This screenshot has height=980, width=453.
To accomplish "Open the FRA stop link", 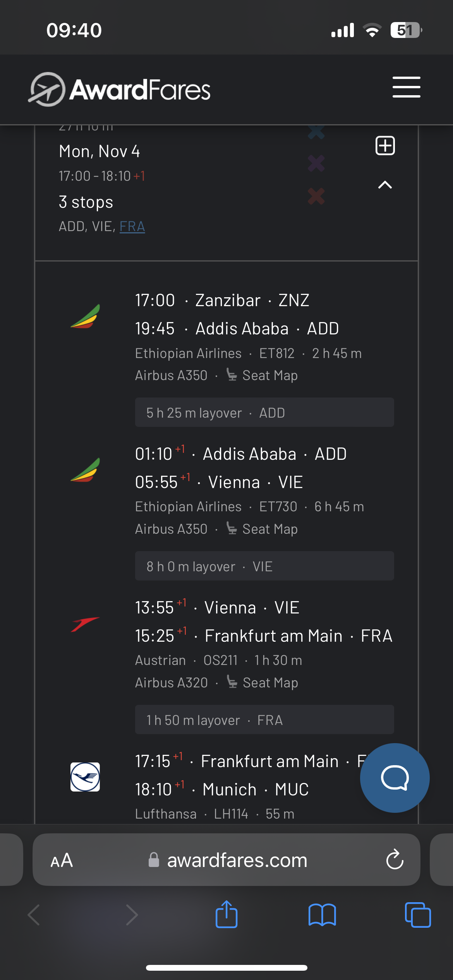I will (x=132, y=226).
